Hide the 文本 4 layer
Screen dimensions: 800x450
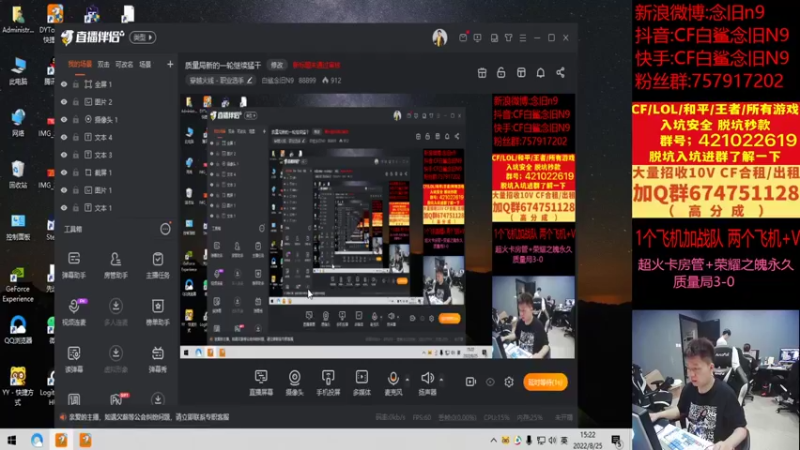click(x=64, y=137)
